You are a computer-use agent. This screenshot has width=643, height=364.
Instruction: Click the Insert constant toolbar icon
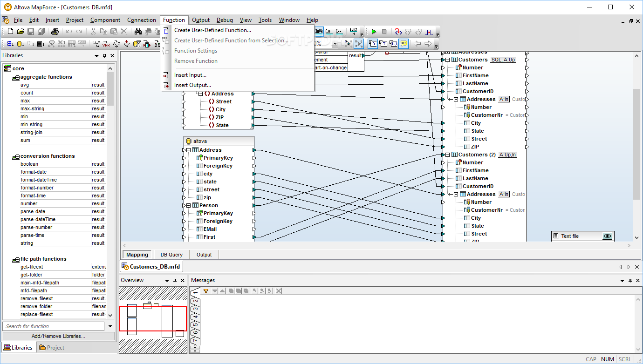96,44
